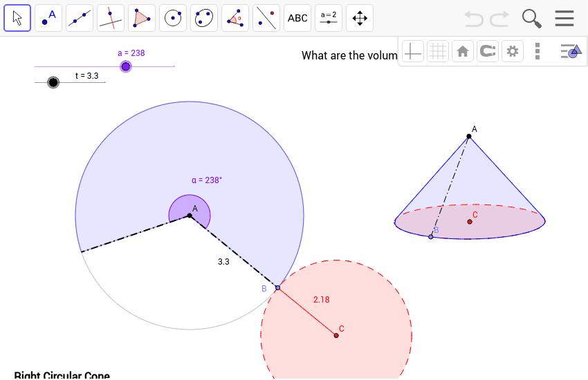The height and width of the screenshot is (380, 588).
Task: Click the α = 238° angle label
Action: point(207,180)
